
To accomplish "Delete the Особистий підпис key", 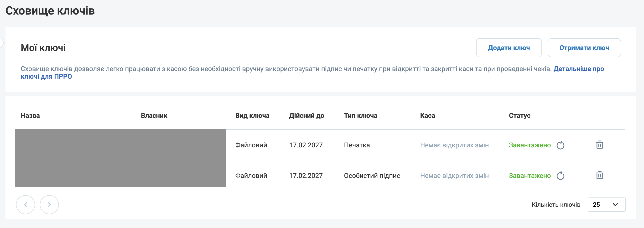I will (599, 175).
